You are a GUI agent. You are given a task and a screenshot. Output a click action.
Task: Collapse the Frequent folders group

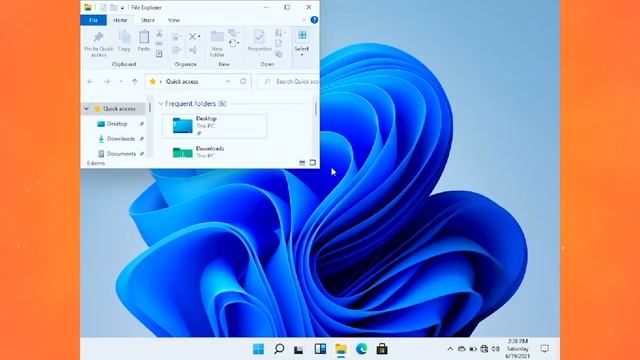[x=161, y=104]
